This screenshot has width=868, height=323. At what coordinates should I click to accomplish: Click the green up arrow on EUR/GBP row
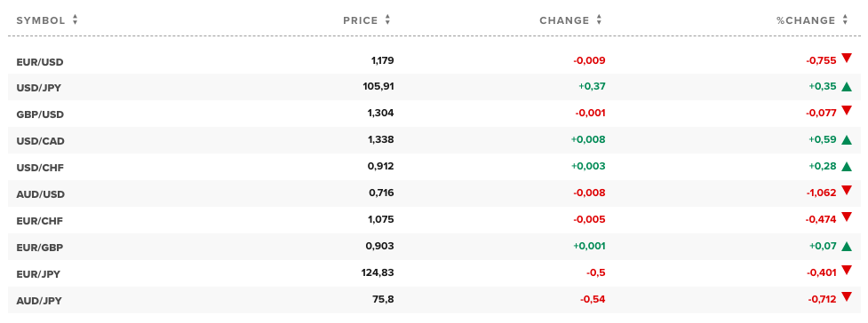846,246
